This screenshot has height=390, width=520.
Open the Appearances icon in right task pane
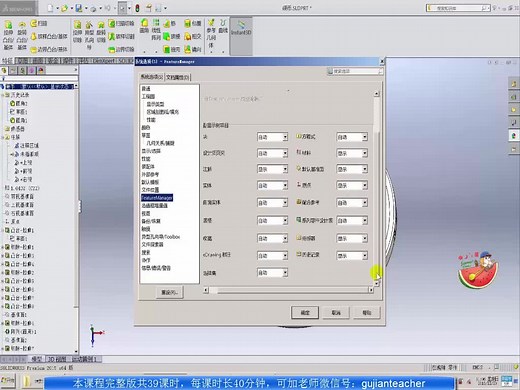point(514,136)
